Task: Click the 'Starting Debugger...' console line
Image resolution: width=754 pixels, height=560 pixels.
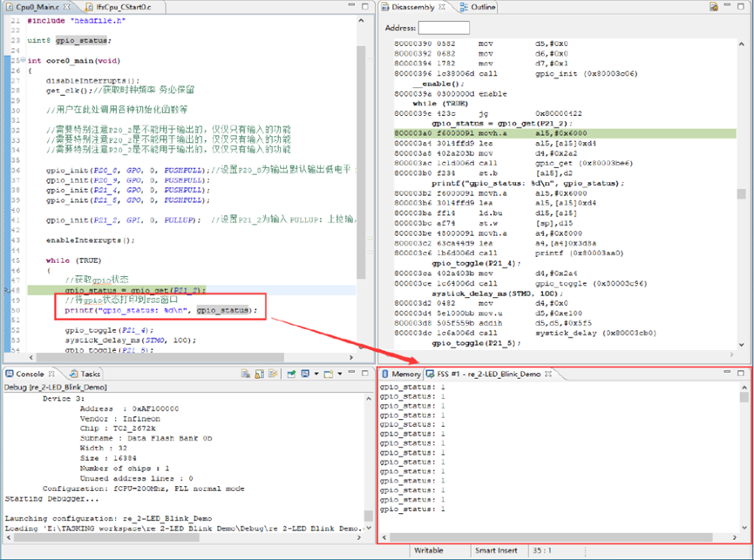Action: [x=52, y=498]
